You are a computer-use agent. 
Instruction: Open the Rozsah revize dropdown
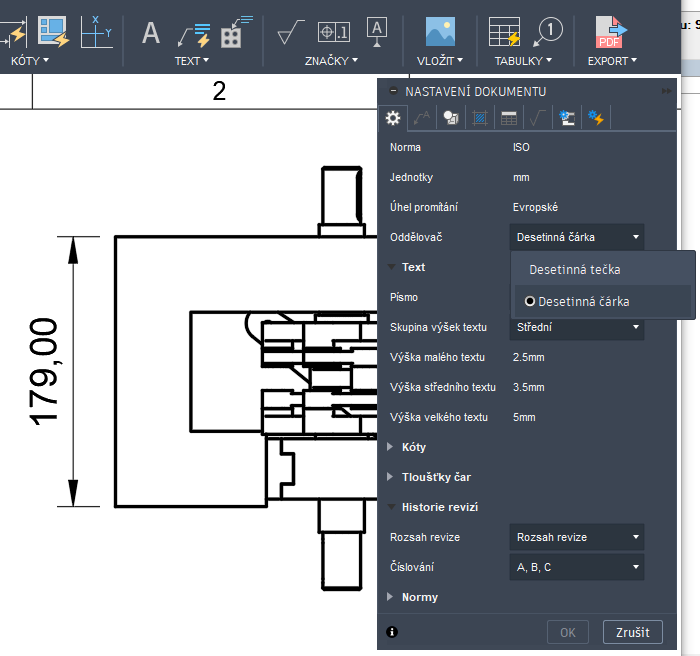[576, 537]
